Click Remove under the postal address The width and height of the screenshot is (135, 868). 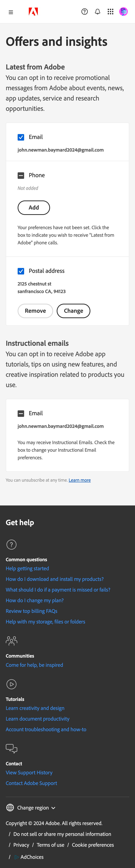pyautogui.click(x=35, y=311)
